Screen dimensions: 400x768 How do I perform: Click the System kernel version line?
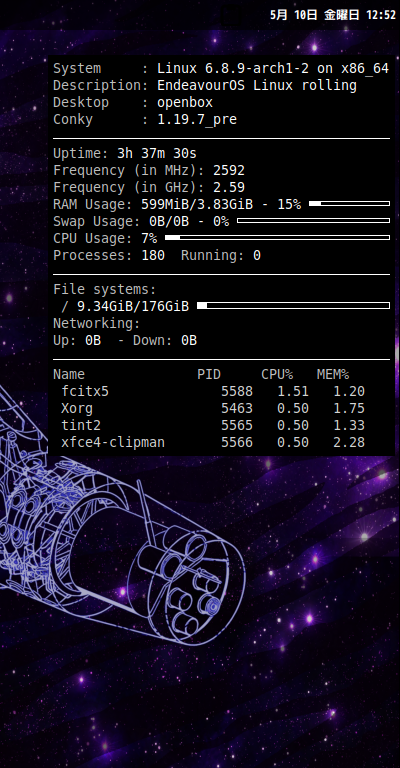click(x=221, y=69)
